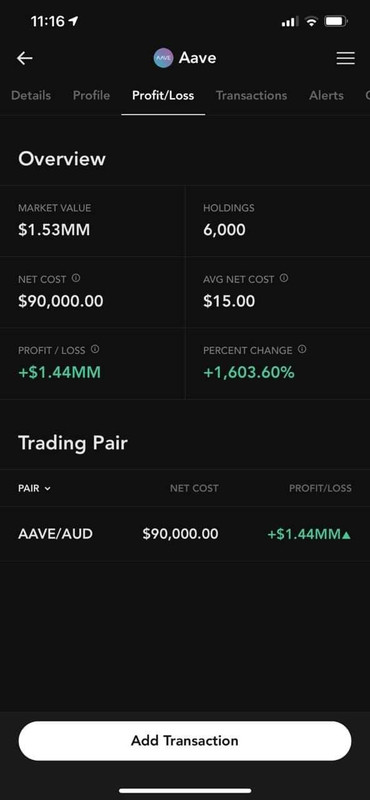This screenshot has width=370, height=800.
Task: Tap the Market Value amount
Action: [54, 230]
